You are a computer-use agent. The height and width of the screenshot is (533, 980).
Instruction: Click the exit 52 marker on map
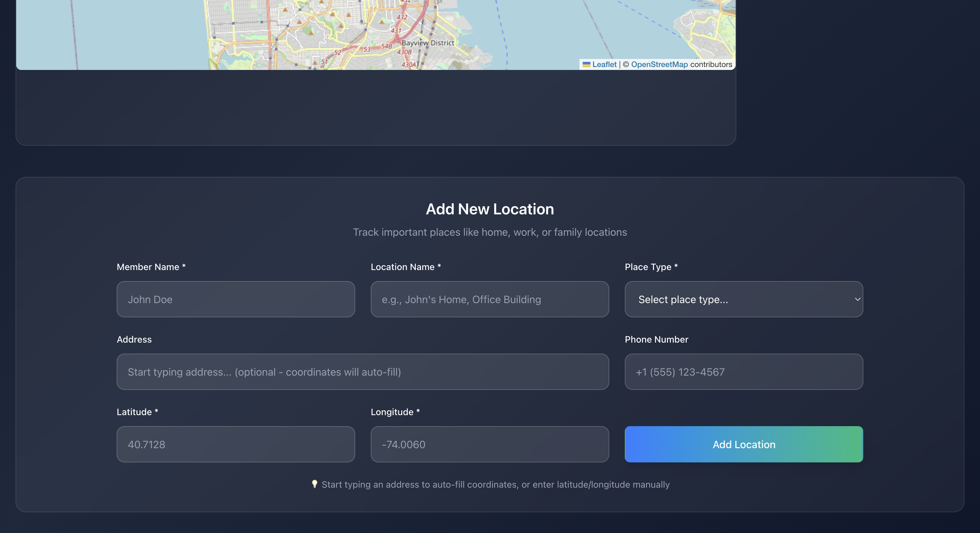337,52
